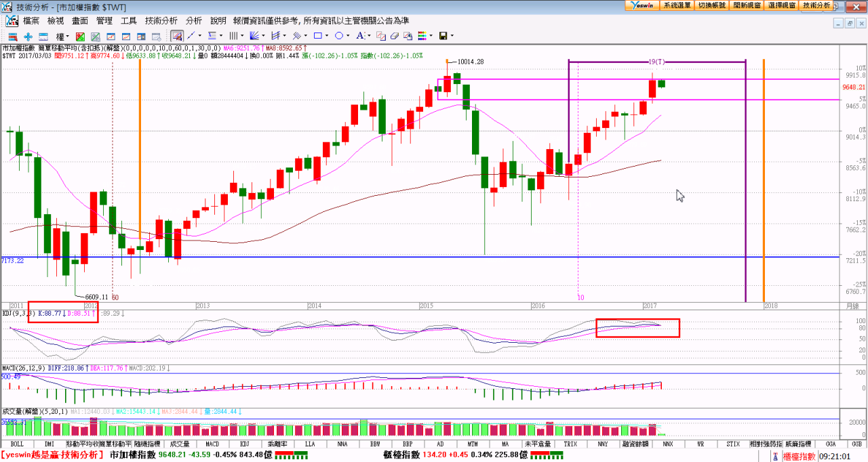This screenshot has height=462, width=868.
Task: Expand the color palette dropdown arrow
Action: pos(431,36)
